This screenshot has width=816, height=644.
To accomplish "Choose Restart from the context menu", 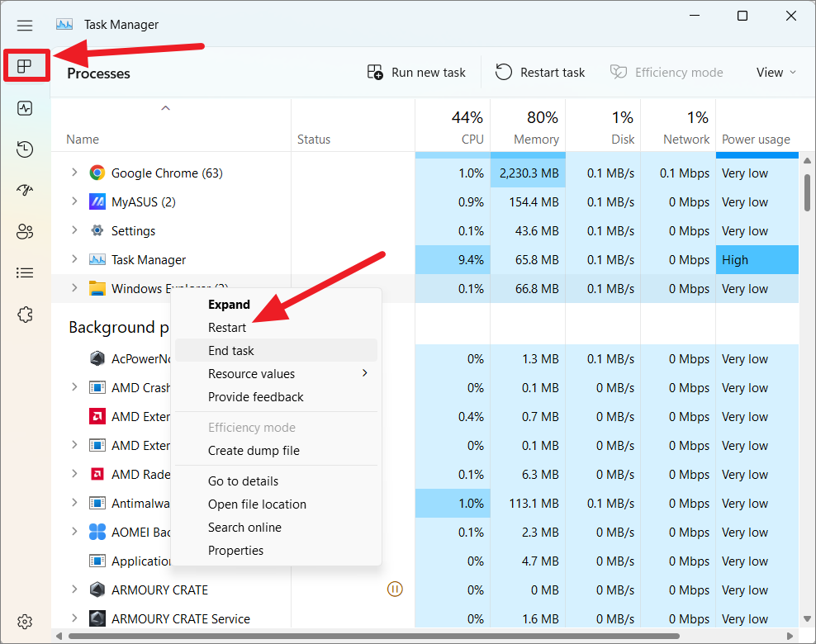I will click(227, 328).
